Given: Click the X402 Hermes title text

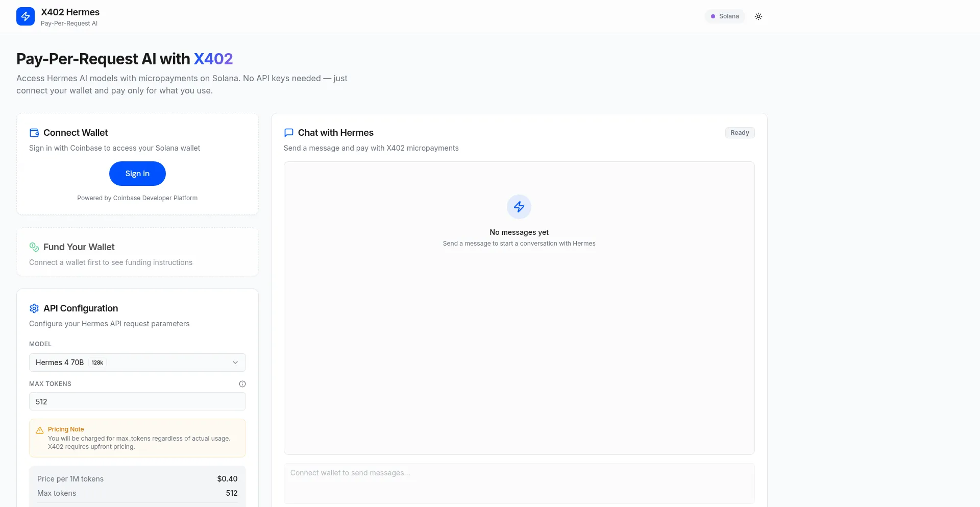Looking at the screenshot, I should (x=70, y=12).
